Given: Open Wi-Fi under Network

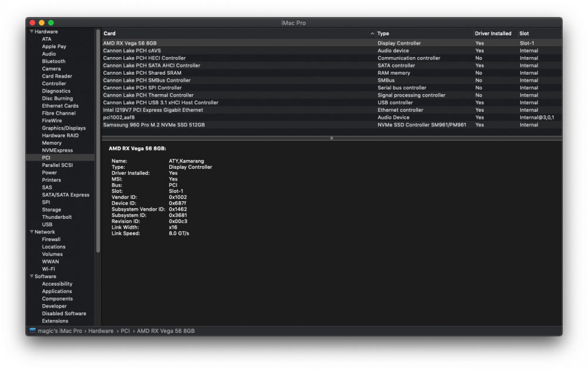Looking at the screenshot, I should pyautogui.click(x=48, y=269).
